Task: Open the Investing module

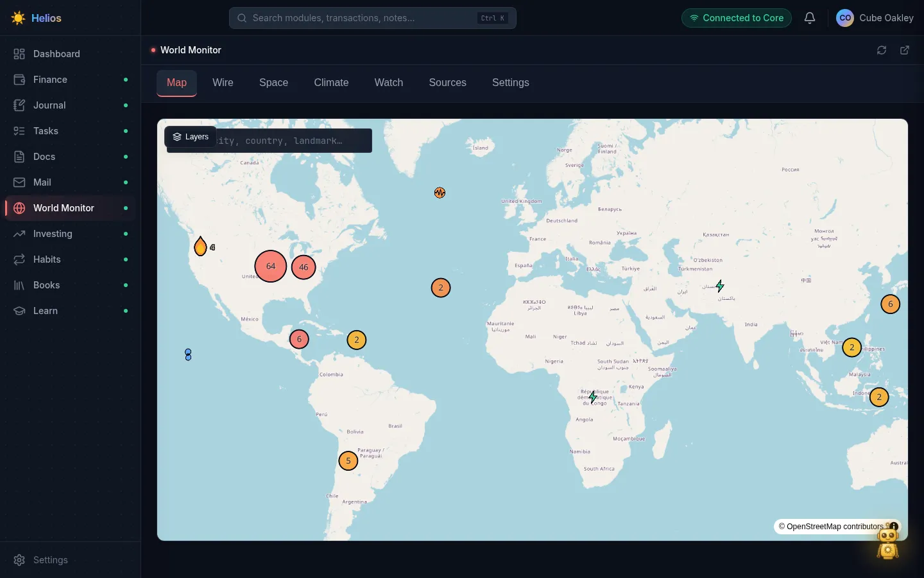Action: pyautogui.click(x=71, y=234)
